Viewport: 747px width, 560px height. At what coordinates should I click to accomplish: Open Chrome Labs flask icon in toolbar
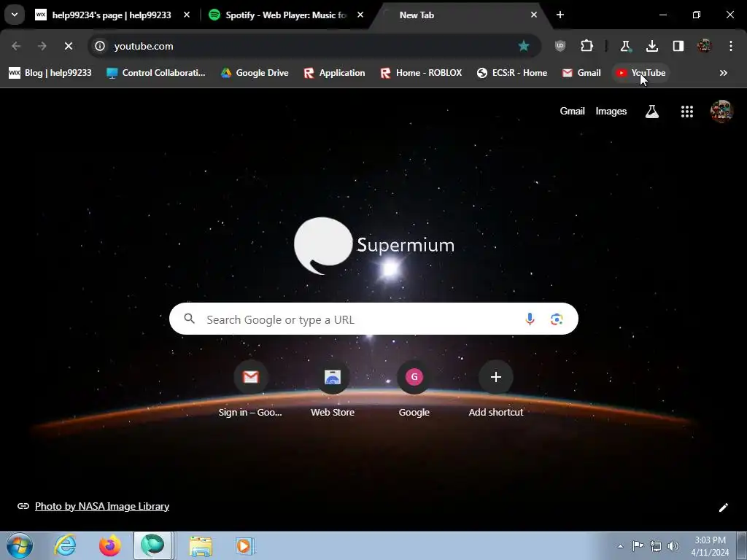(625, 46)
